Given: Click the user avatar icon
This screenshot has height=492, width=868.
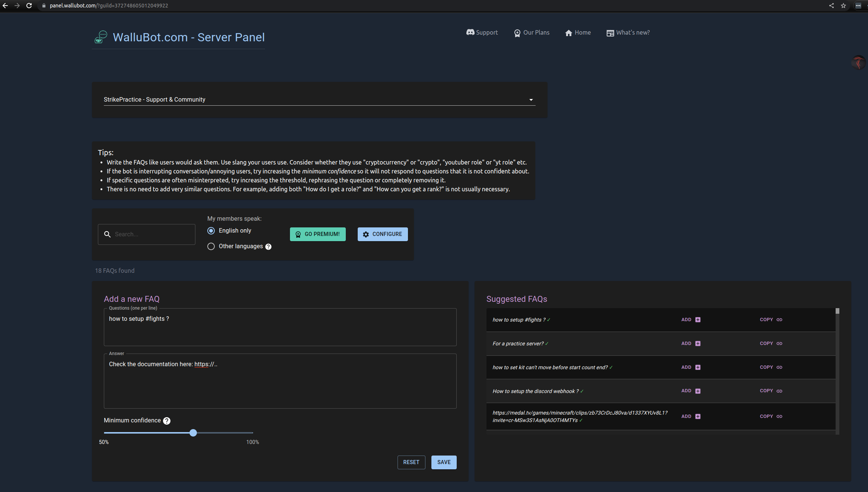Looking at the screenshot, I should pyautogui.click(x=858, y=62).
